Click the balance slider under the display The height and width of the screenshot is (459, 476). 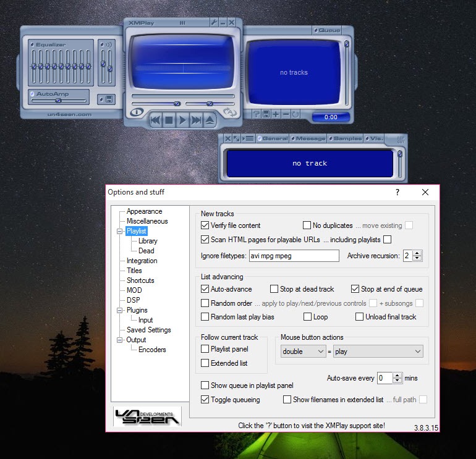point(210,104)
